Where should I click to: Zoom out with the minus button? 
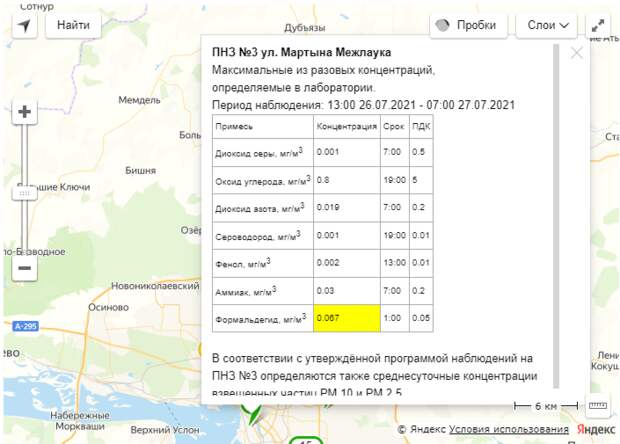pos(25,267)
